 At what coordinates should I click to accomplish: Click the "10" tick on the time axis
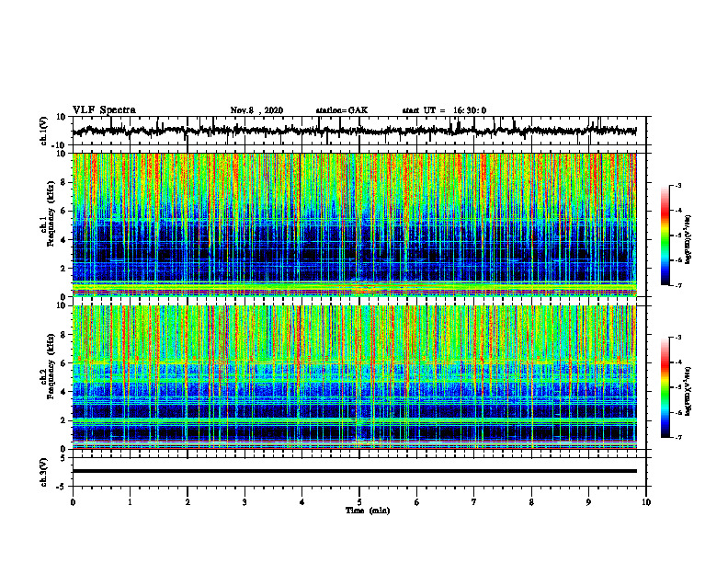[646, 502]
